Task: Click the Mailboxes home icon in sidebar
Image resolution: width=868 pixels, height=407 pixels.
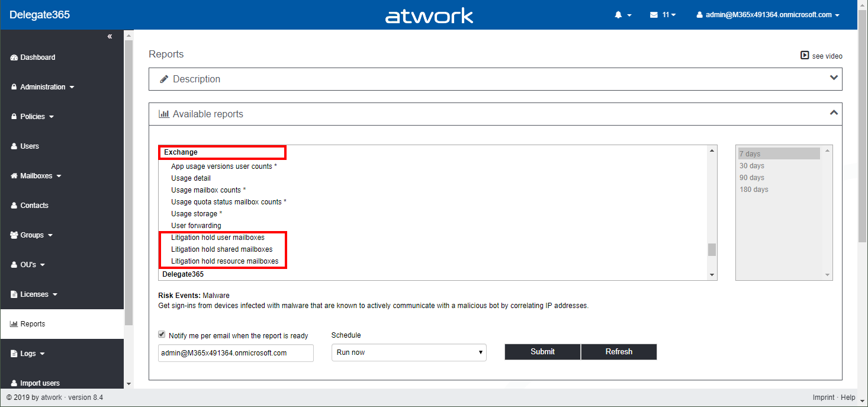Action: pyautogui.click(x=15, y=176)
